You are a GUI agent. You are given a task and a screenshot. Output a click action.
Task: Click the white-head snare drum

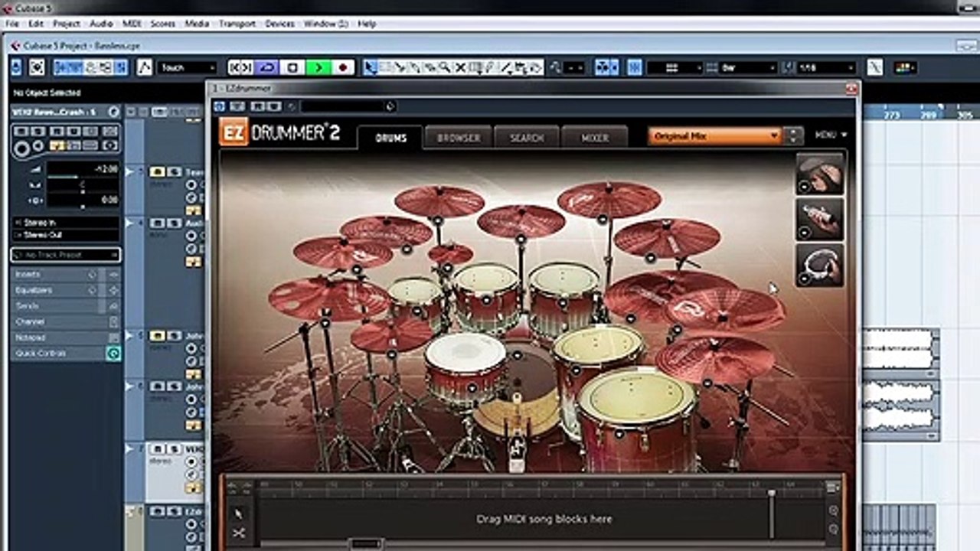[465, 367]
